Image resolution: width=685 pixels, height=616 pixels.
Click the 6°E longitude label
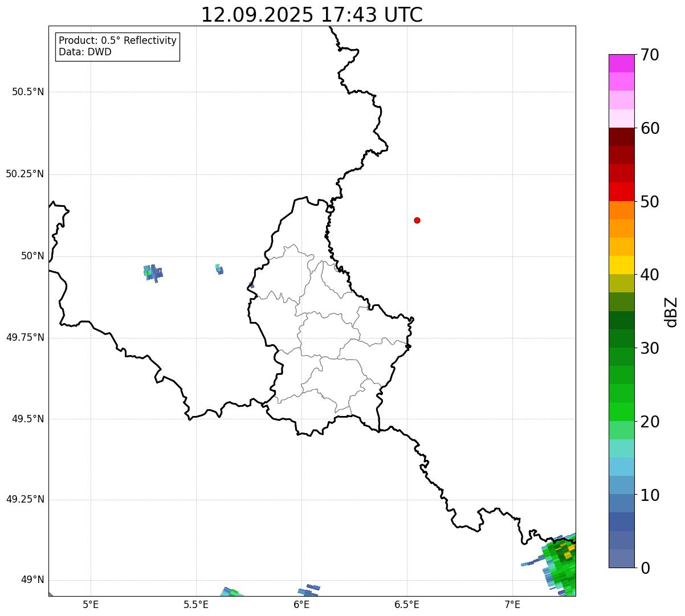tap(301, 605)
